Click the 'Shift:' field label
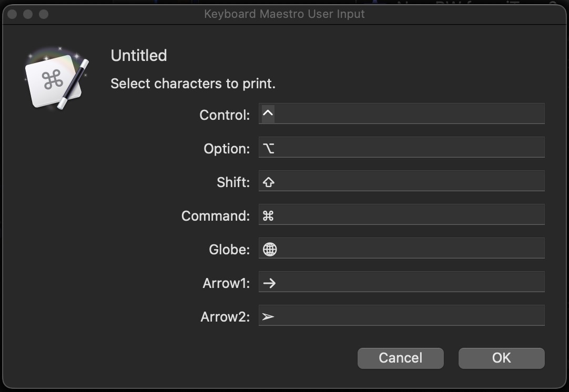Screen dimensions: 569x392 pos(233,182)
